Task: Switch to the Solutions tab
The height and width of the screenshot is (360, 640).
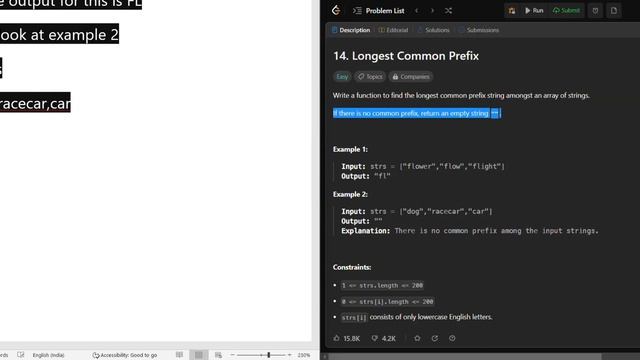Action: pyautogui.click(x=433, y=30)
